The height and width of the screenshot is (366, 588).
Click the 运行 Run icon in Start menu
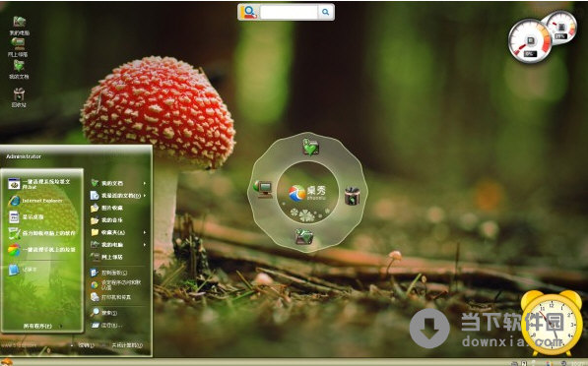click(95, 325)
